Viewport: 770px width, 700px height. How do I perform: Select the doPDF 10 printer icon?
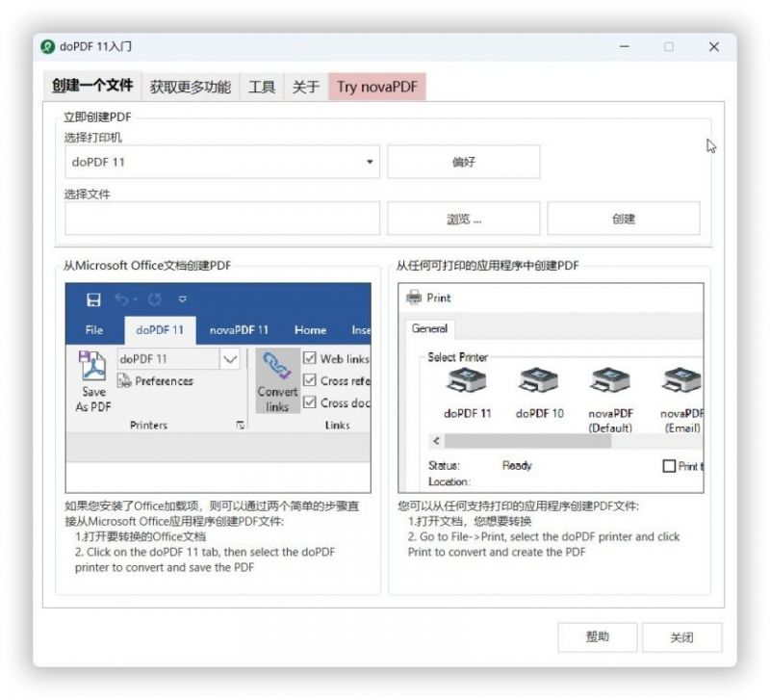[539, 380]
